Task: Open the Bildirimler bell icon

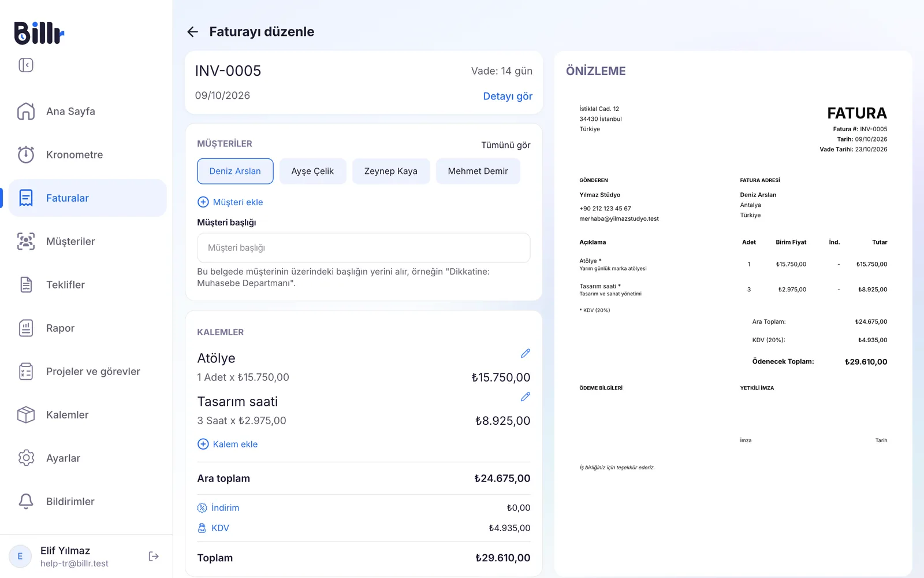Action: (26, 501)
